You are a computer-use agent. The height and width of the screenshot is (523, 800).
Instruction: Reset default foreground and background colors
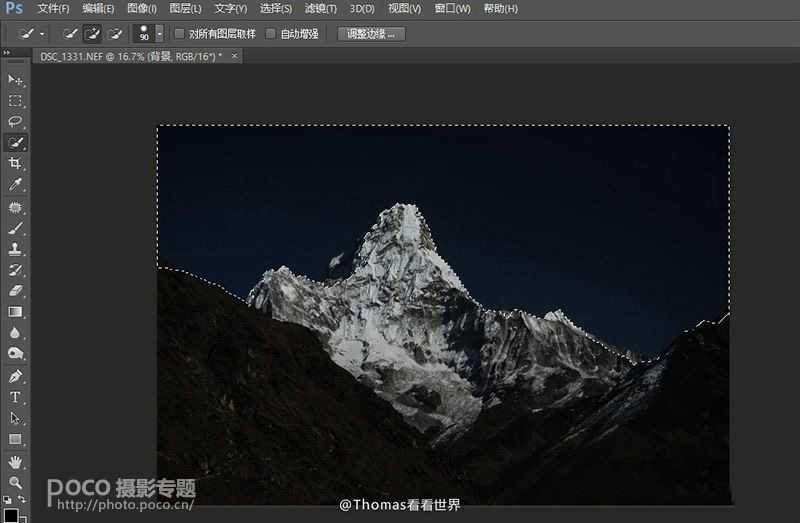7,500
